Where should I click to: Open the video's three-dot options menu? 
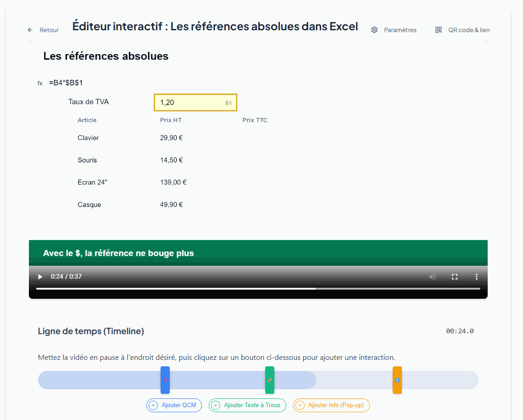click(477, 276)
